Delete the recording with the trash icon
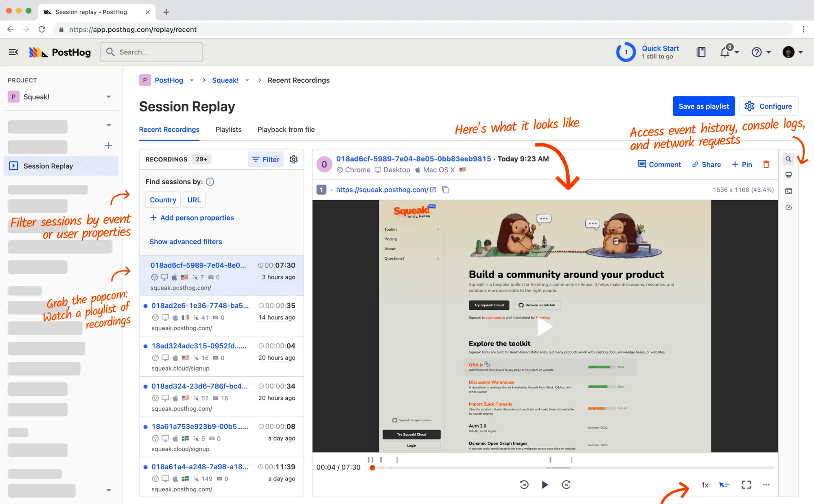The height and width of the screenshot is (504, 814). click(766, 164)
